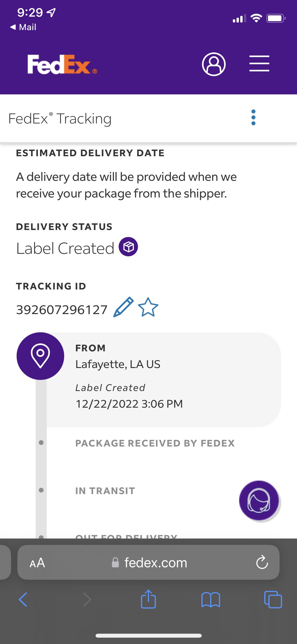Toggle the star to save this shipment
The height and width of the screenshot is (644, 297).
coord(148,307)
